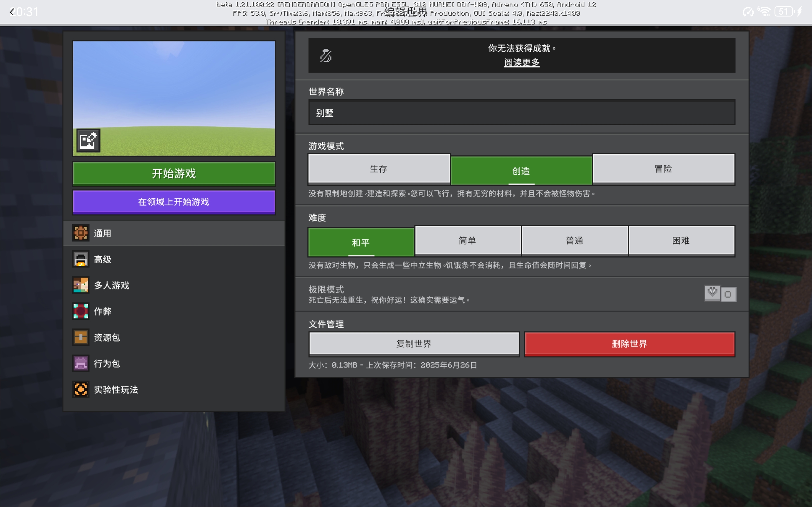Screen dimensions: 812x507
Task: Toggle the 极限模式 hardcore switch
Action: click(x=720, y=294)
